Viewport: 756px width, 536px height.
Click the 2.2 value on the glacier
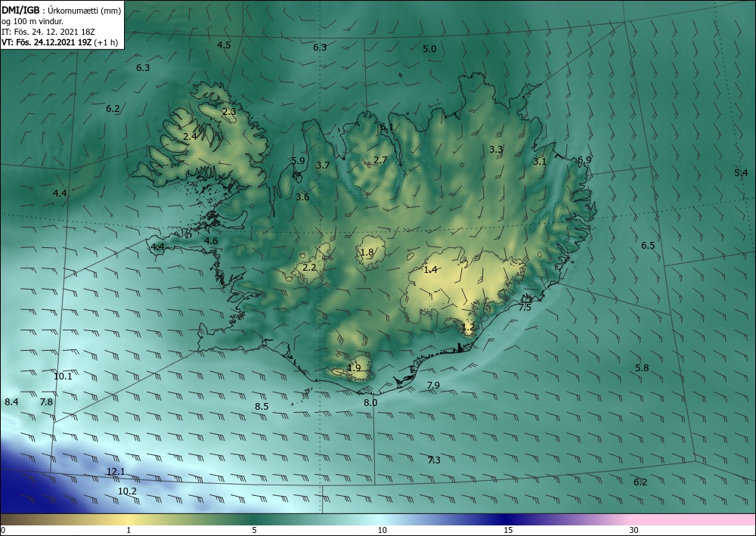tap(309, 267)
